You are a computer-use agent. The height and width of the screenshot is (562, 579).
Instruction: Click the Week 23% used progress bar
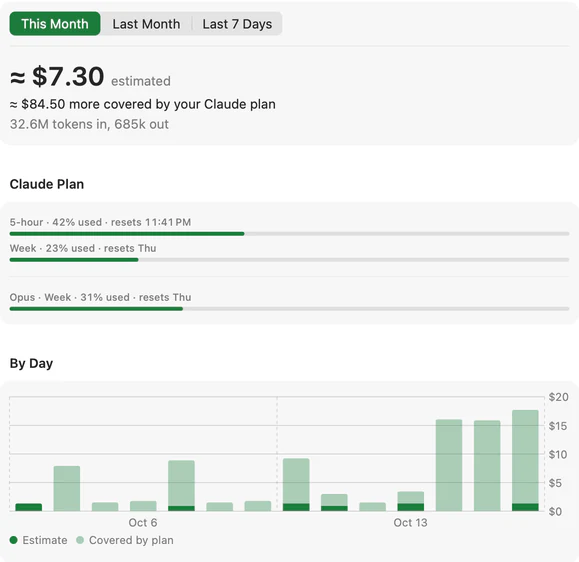point(289,260)
